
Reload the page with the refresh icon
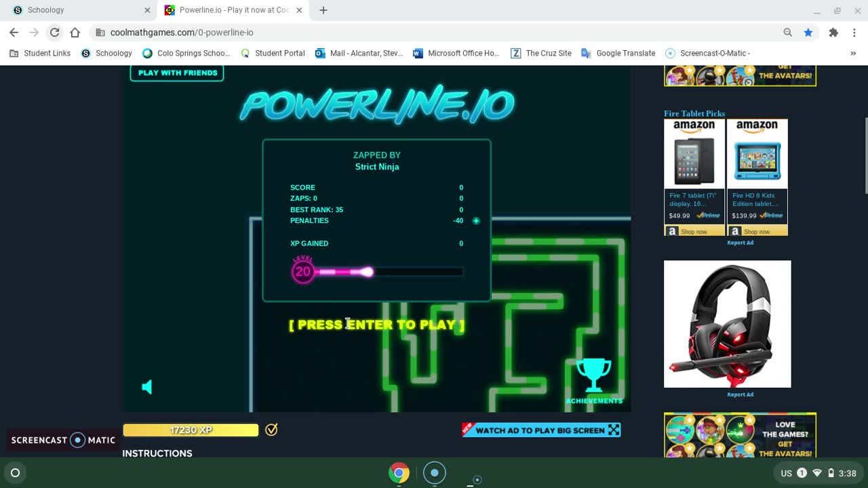click(54, 32)
